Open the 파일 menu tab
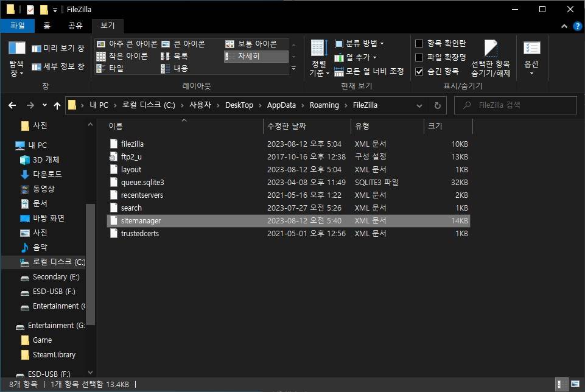Screen dimensions: 585x392 18,26
